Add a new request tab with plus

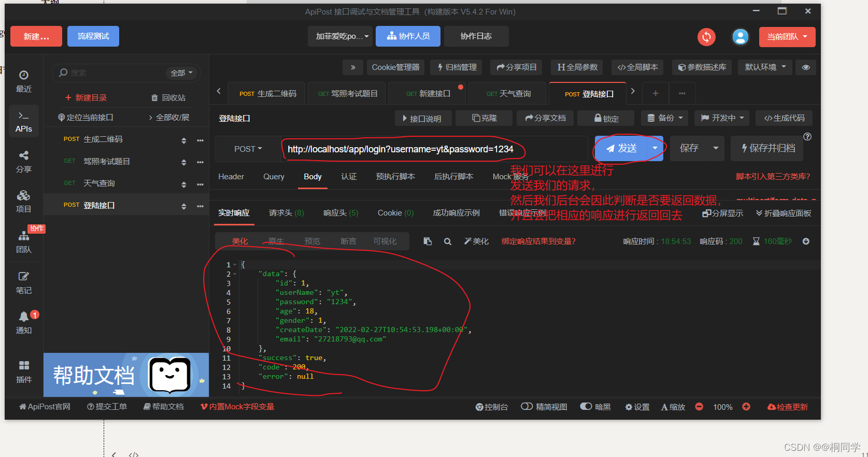pos(656,93)
